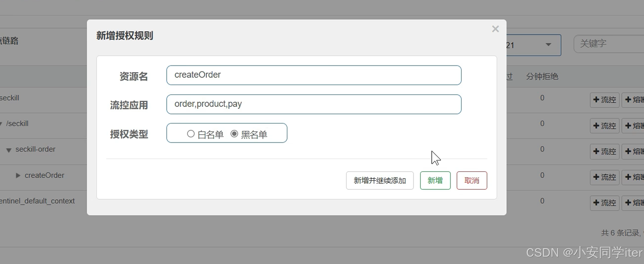Expand the createOrder tree node

click(x=18, y=176)
